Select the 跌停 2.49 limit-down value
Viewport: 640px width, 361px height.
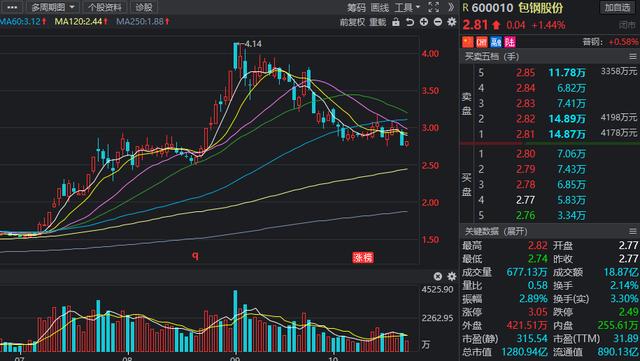(628, 312)
